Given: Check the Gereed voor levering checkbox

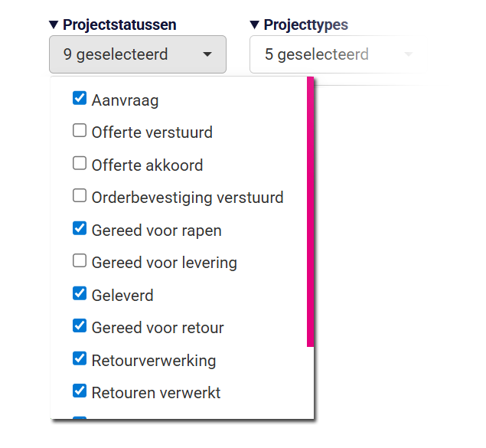Looking at the screenshot, I should [x=80, y=261].
